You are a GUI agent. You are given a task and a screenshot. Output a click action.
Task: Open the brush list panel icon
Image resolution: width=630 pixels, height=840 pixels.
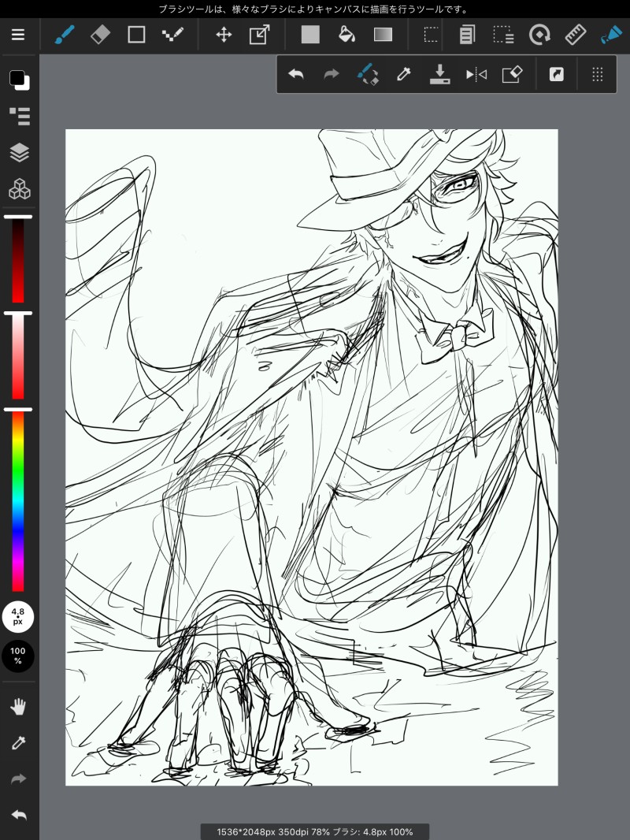pos(19,117)
